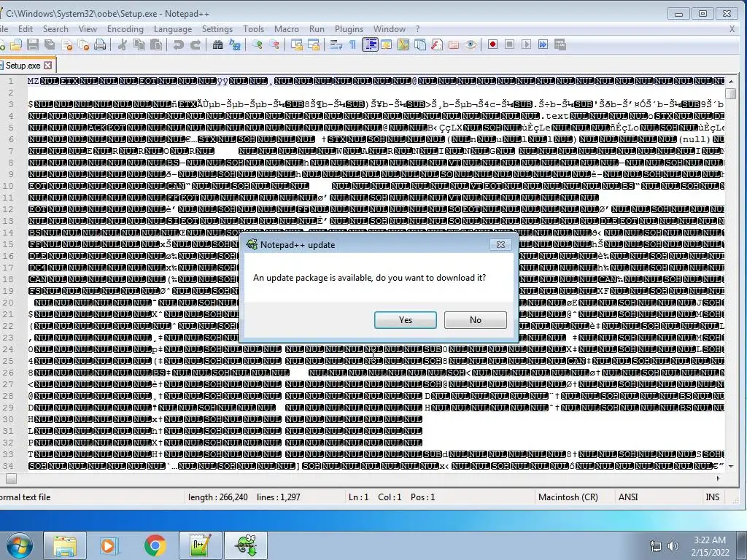The width and height of the screenshot is (747, 560).
Task: Click the Close All toolbar icon
Action: 83,44
